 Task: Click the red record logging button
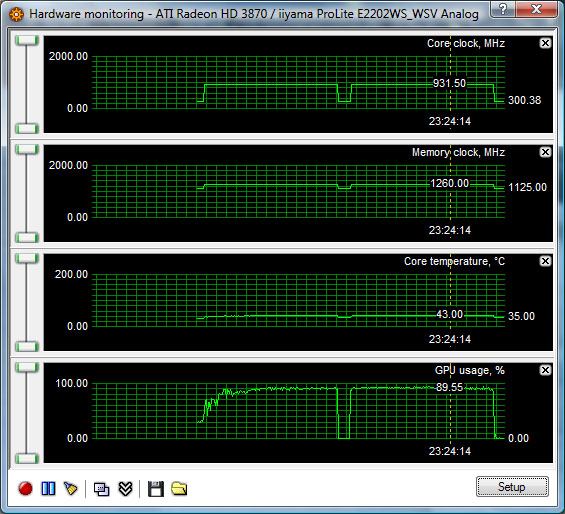pyautogui.click(x=26, y=488)
